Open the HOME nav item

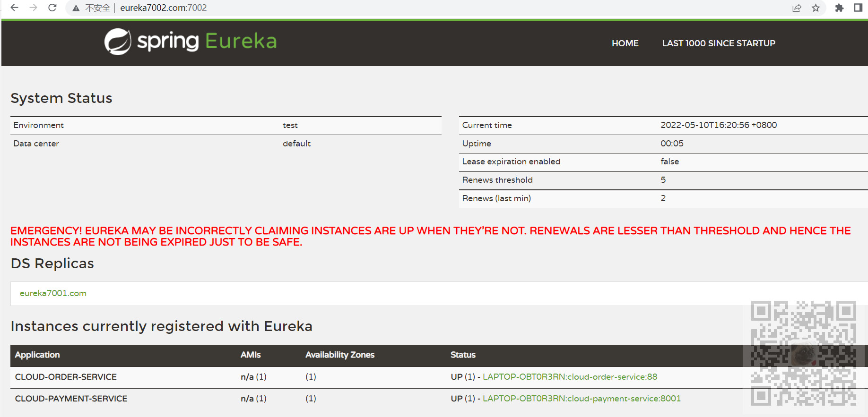(x=625, y=43)
